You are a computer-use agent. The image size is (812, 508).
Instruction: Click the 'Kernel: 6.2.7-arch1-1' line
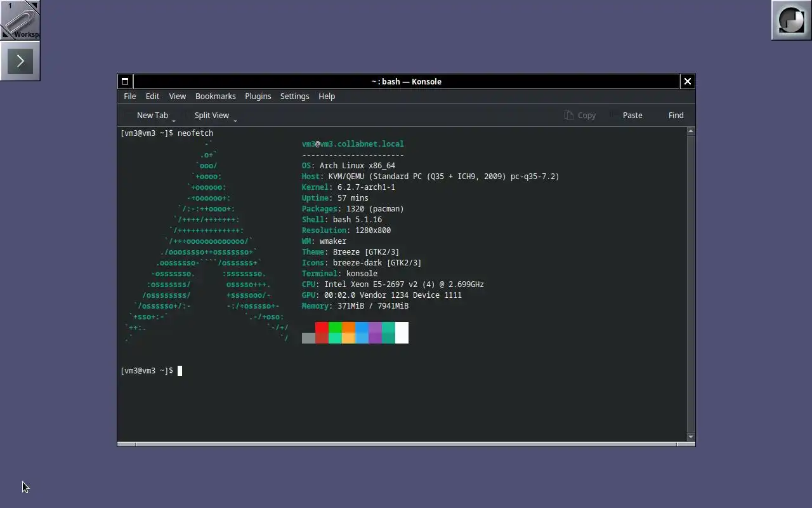point(348,187)
